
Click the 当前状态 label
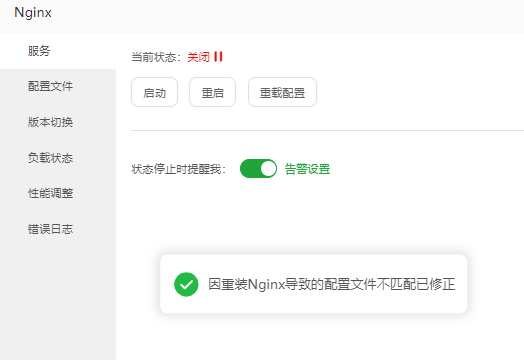156,57
